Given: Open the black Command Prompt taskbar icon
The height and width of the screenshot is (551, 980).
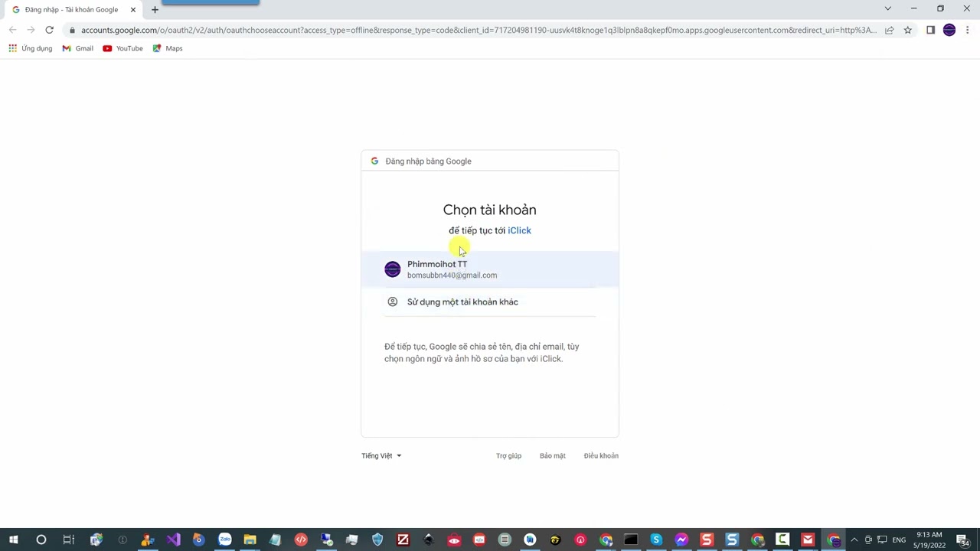Looking at the screenshot, I should pyautogui.click(x=631, y=540).
